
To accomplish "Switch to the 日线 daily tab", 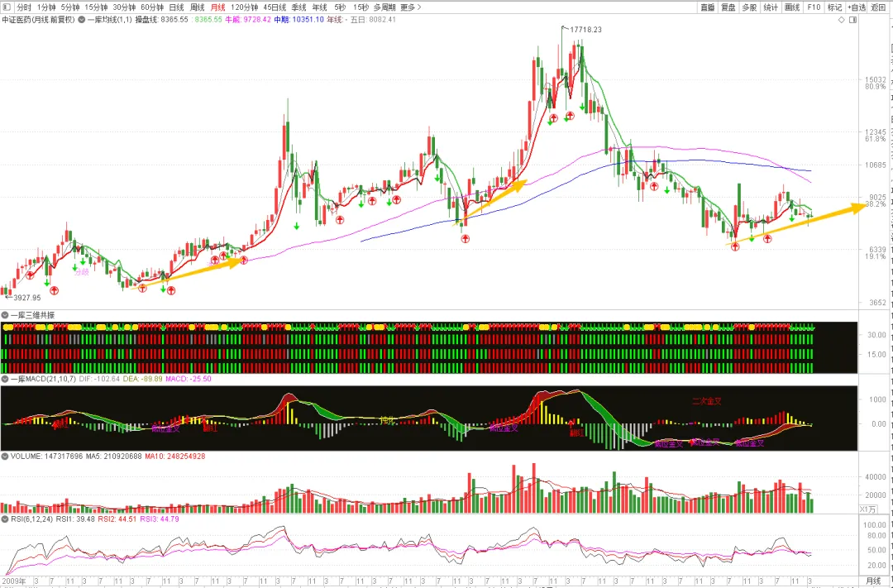I will pos(177,7).
